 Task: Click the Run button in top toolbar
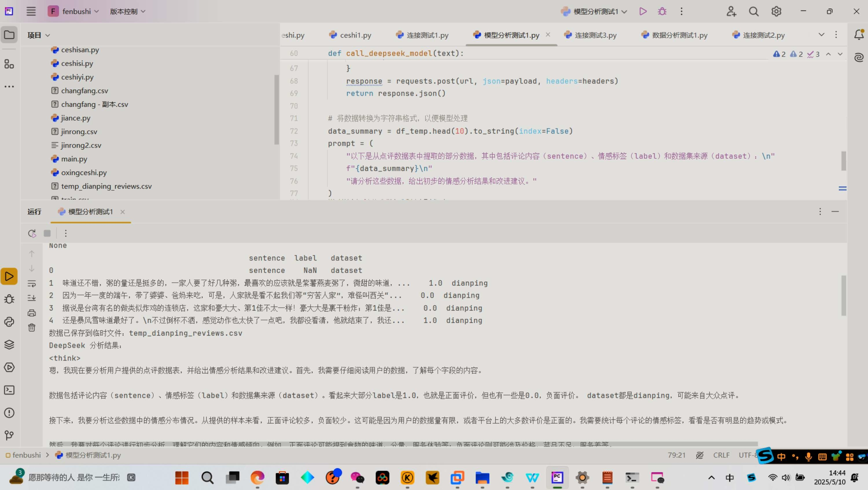coord(643,12)
